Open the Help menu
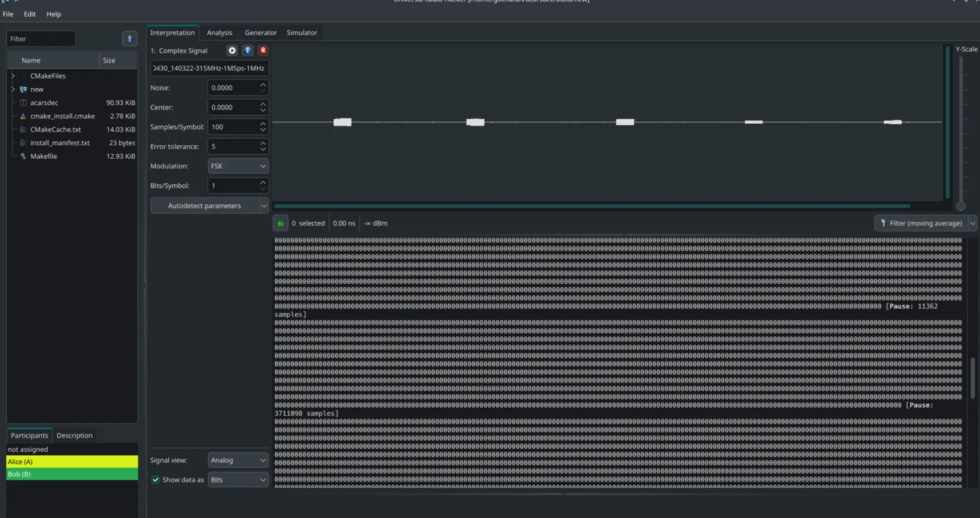 click(54, 14)
